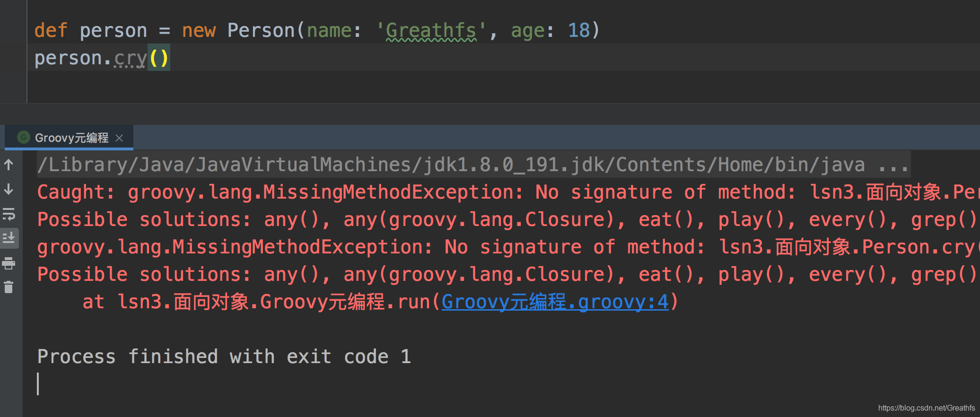980x417 pixels.
Task: Toggle scroll to end of console
Action: 9,238
